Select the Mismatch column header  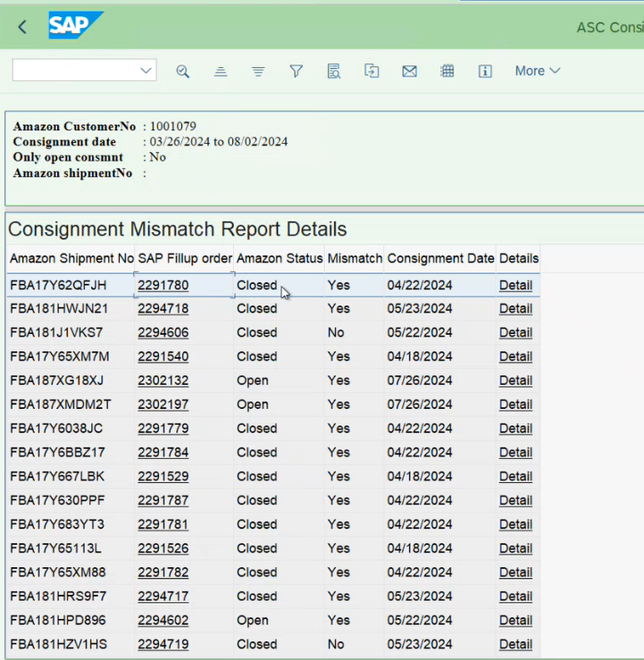(x=355, y=258)
